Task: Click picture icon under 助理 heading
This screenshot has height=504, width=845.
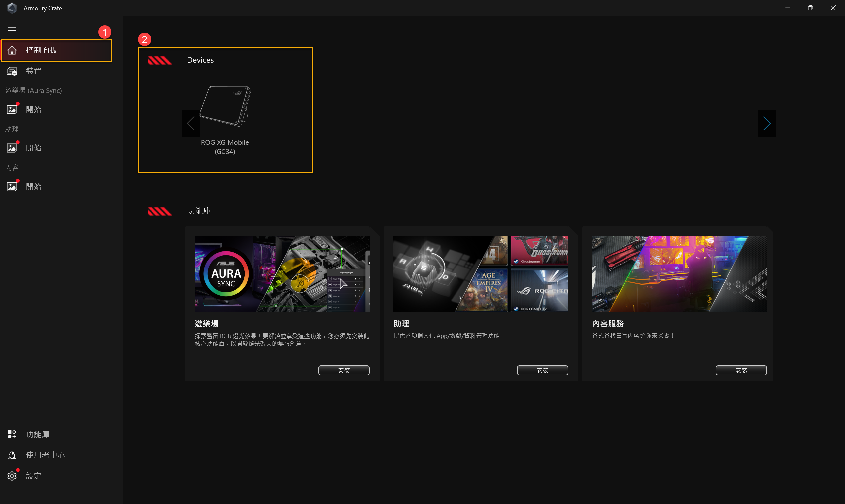Action: click(x=12, y=148)
